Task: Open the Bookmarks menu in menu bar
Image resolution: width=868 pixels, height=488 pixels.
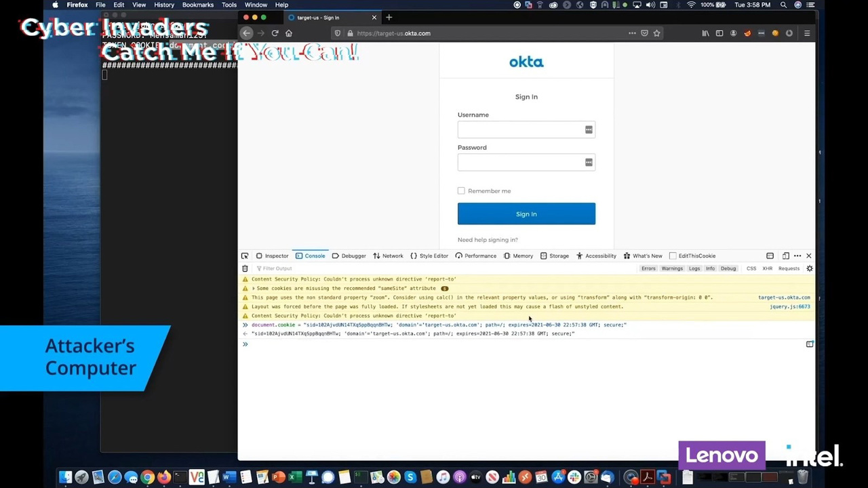Action: coord(197,5)
